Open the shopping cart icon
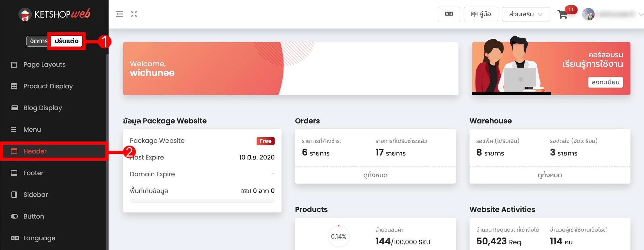 (562, 14)
